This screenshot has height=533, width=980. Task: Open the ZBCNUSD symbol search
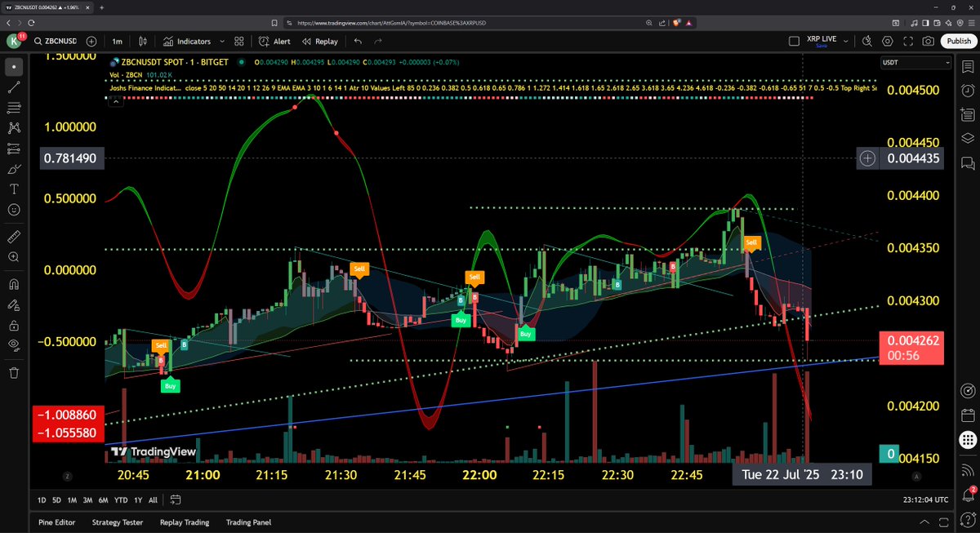[x=56, y=41]
